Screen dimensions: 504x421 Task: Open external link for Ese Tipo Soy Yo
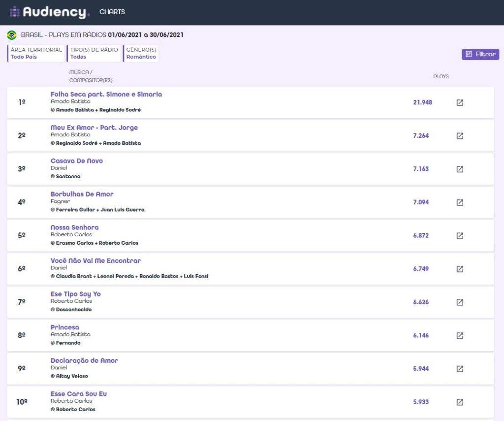pos(460,302)
